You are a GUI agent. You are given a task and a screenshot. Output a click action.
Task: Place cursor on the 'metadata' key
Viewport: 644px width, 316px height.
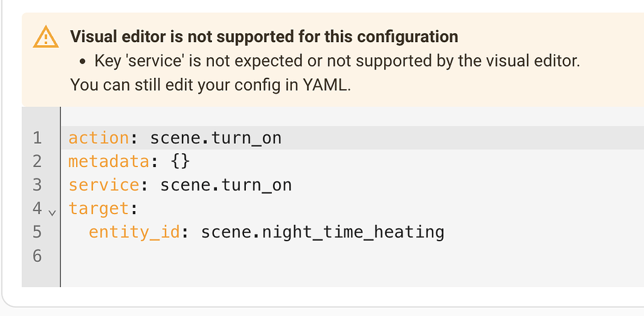click(109, 161)
